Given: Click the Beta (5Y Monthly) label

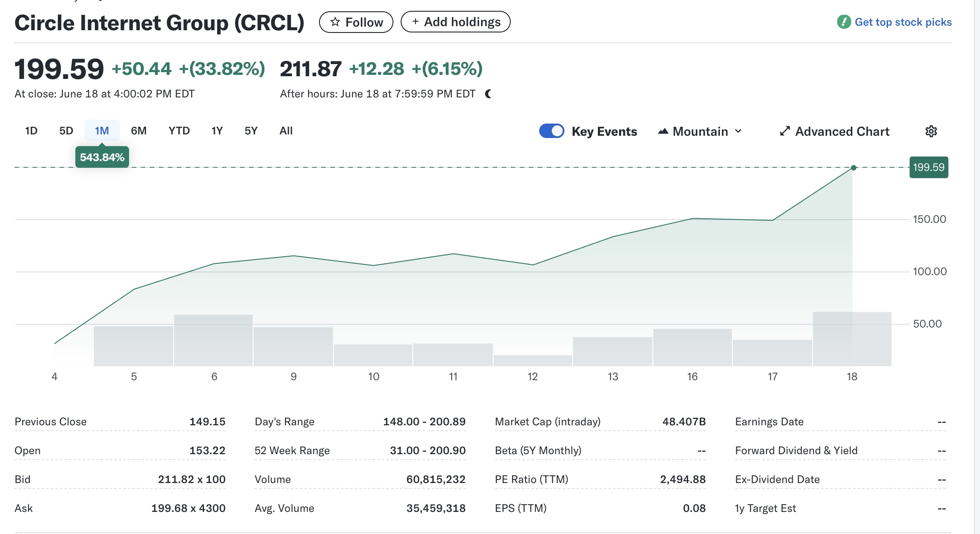Looking at the screenshot, I should tap(538, 451).
